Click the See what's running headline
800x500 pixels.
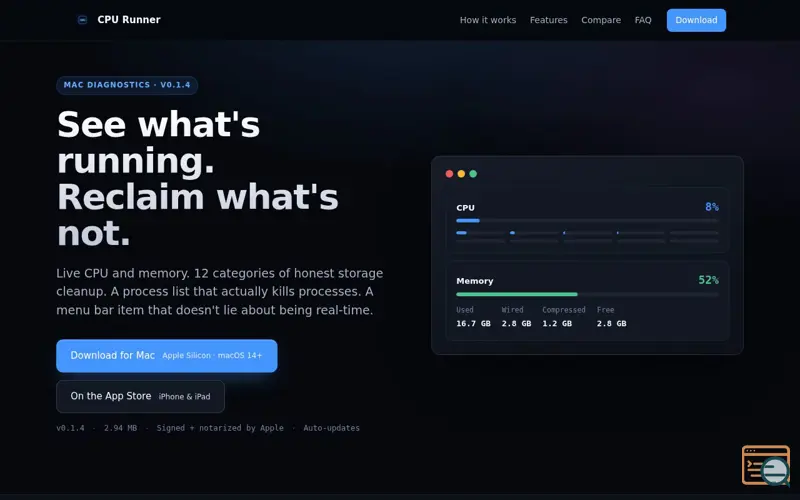tap(197, 179)
